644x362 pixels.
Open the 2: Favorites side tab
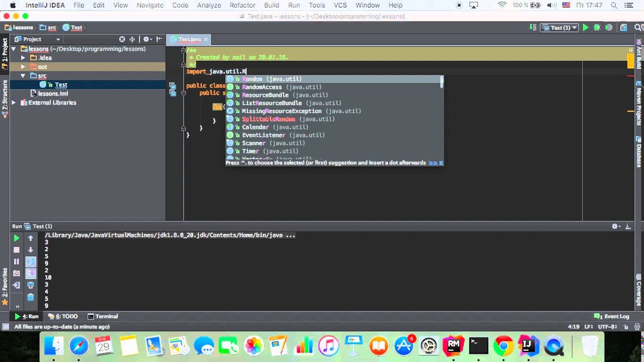tap(5, 287)
